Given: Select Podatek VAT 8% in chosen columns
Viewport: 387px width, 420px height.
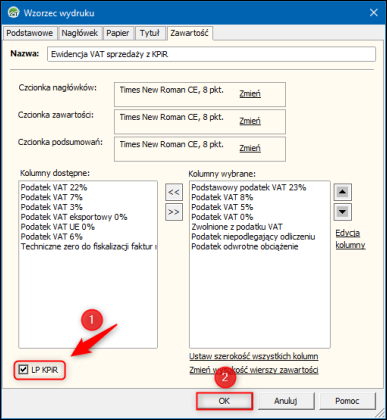Looking at the screenshot, I should click(260, 197).
